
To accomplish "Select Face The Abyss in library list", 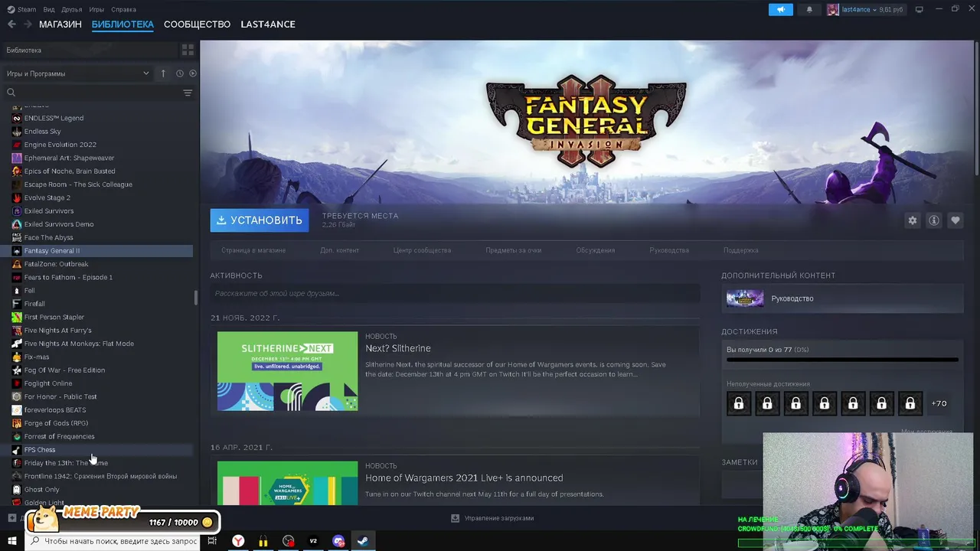I will tap(48, 237).
